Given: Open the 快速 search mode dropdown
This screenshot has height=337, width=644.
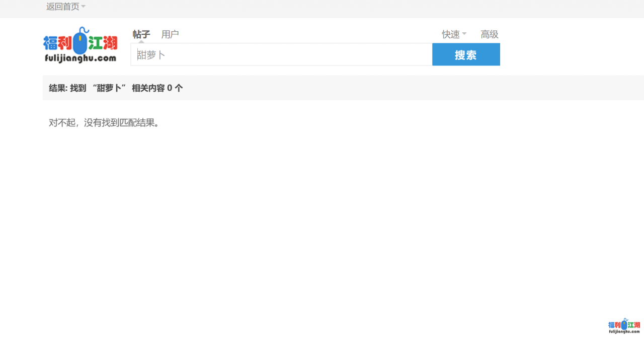Looking at the screenshot, I should point(451,34).
